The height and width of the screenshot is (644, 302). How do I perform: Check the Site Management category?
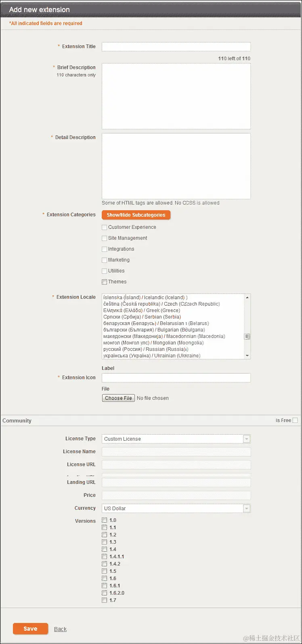(105, 239)
